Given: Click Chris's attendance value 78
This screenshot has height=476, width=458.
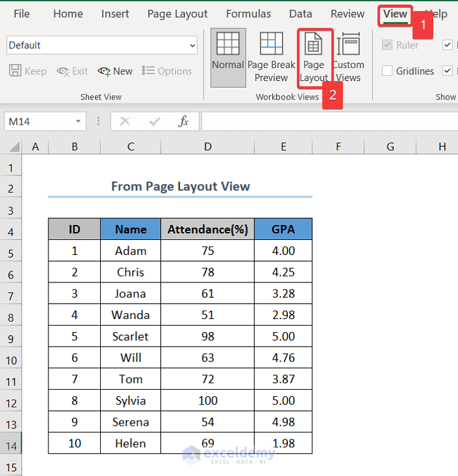Looking at the screenshot, I should (207, 272).
